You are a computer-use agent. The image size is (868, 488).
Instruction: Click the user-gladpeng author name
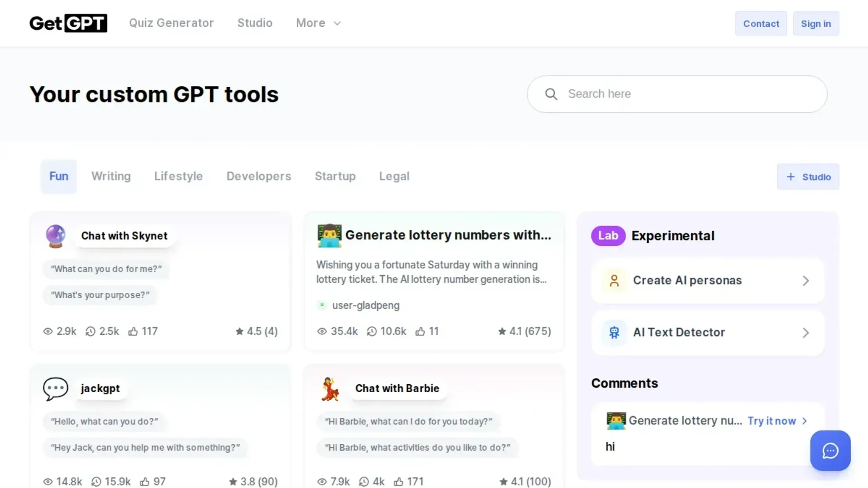(x=365, y=305)
